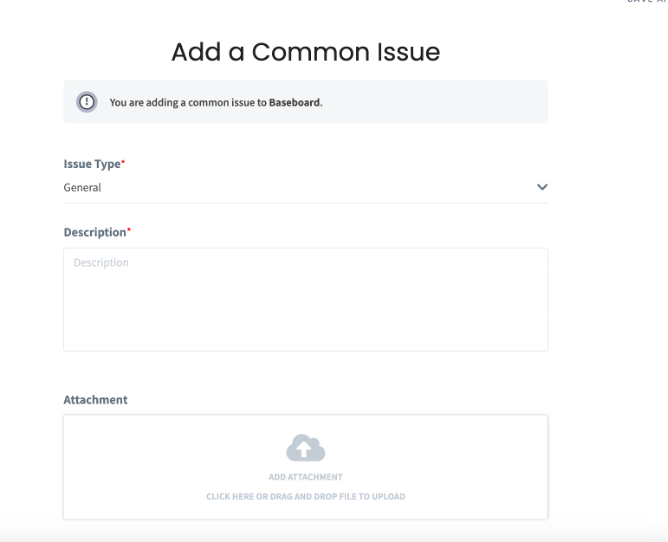Focus the Description text area
This screenshot has width=668, height=542.
[x=305, y=300]
